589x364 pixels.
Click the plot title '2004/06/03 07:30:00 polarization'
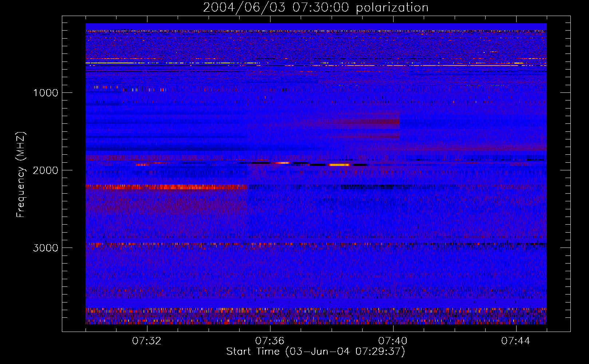point(316,7)
